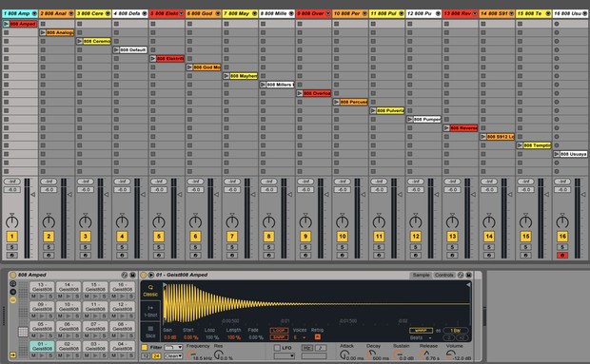590x364 pixels.
Task: Adjust the Frequency knob
Action: pos(191,354)
